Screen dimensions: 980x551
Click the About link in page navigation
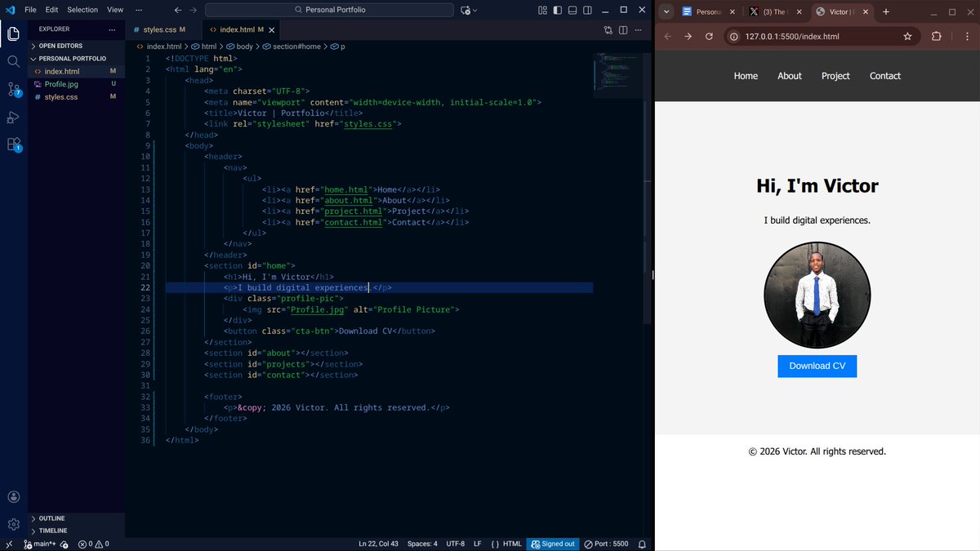790,76
